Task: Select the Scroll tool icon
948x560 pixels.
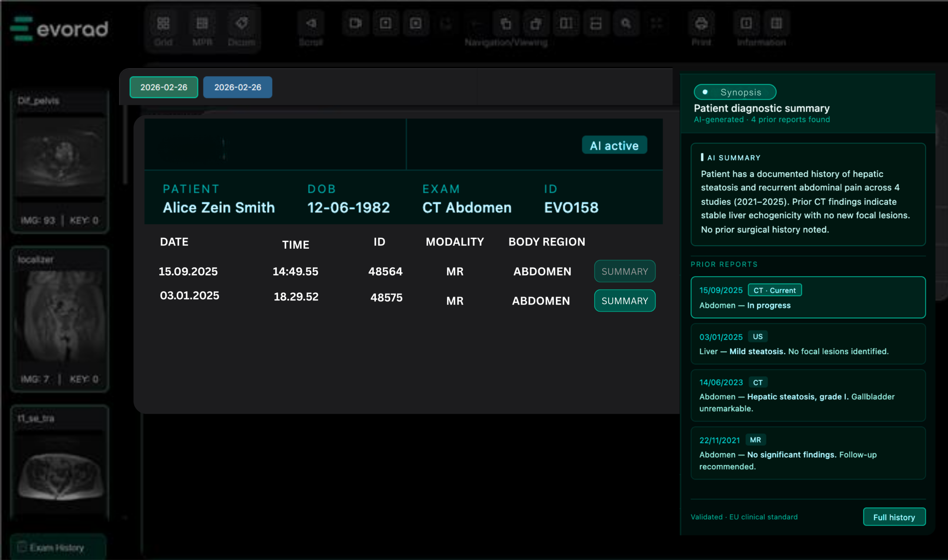Action: click(x=311, y=24)
